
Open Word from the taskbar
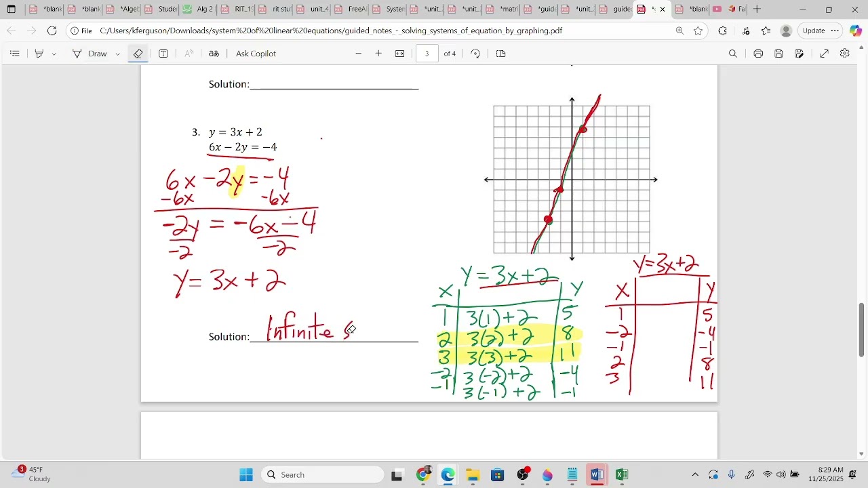tap(597, 475)
